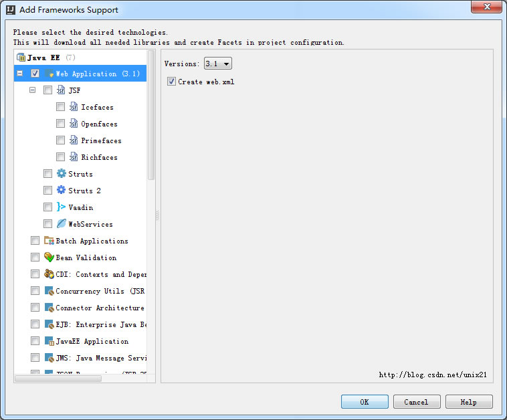Click the EJB Enterprise Java Beans icon
507x420 pixels.
pyautogui.click(x=49, y=324)
